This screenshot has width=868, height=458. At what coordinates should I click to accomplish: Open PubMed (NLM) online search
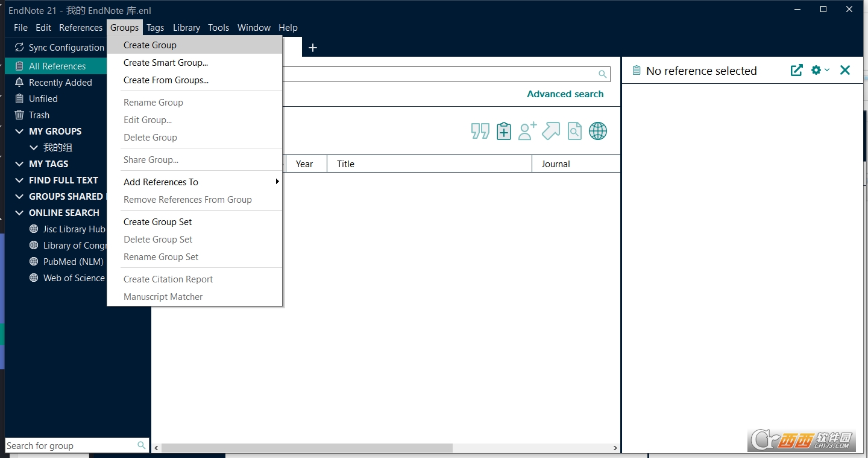coord(74,262)
